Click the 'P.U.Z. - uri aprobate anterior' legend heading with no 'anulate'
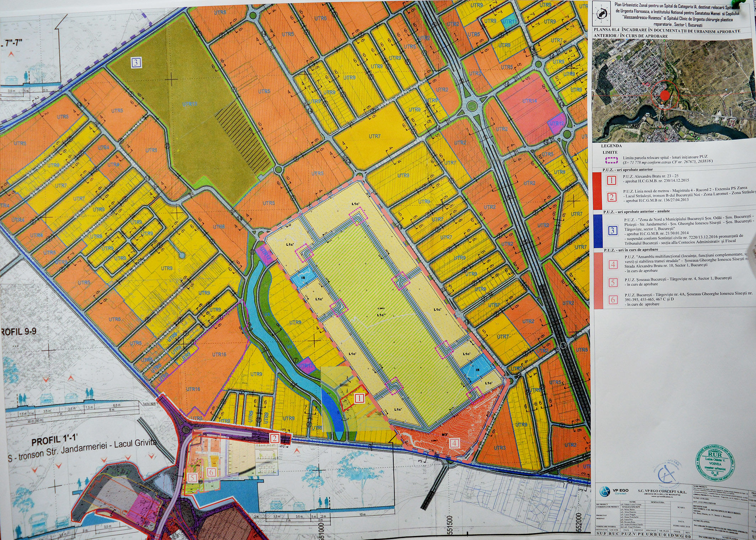The width and height of the screenshot is (756, 540). [x=628, y=170]
